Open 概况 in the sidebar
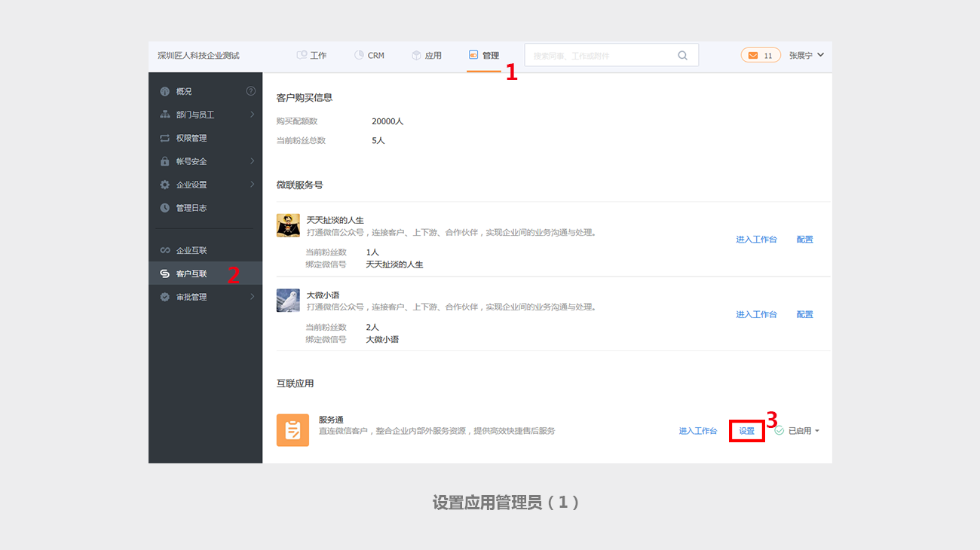Viewport: 980px width, 550px height. (205, 91)
